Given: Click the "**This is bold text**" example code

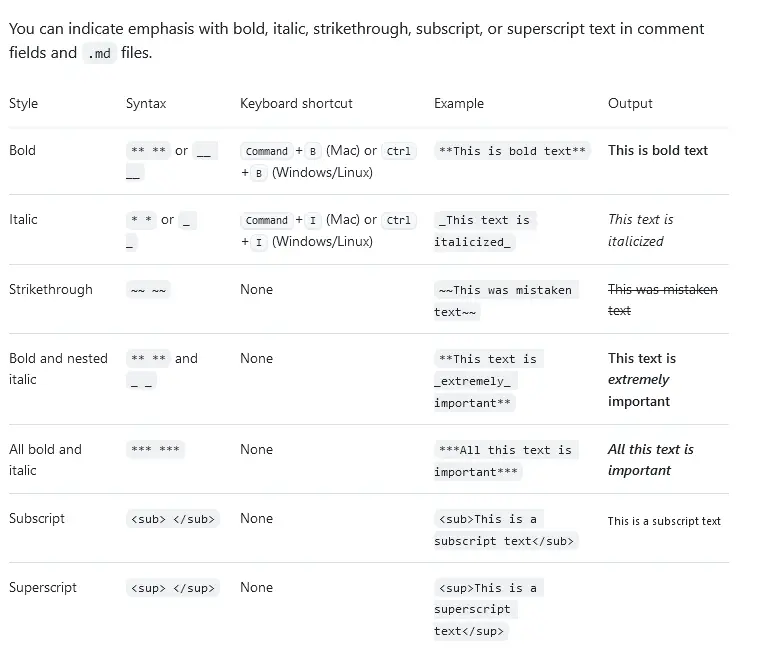Looking at the screenshot, I should (512, 151).
